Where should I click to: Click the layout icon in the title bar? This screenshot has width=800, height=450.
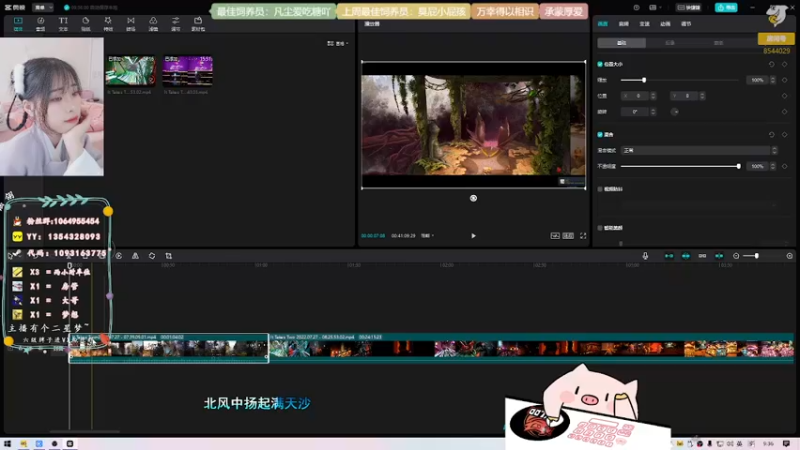point(654,8)
